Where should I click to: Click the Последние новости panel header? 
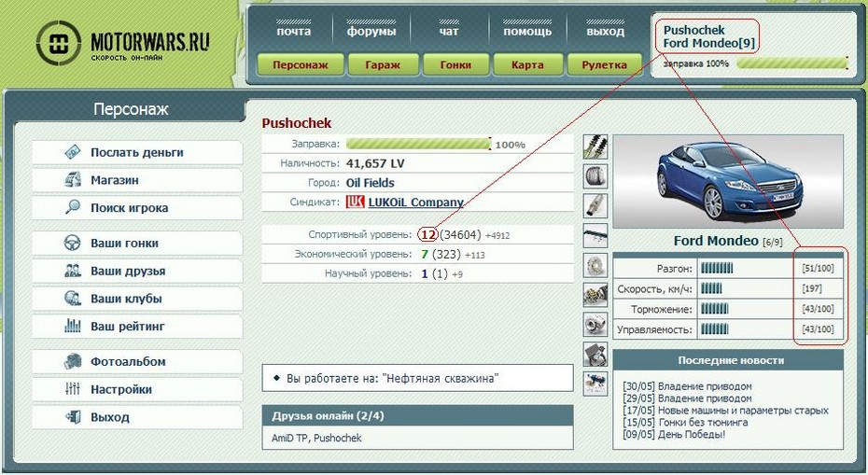pos(728,360)
